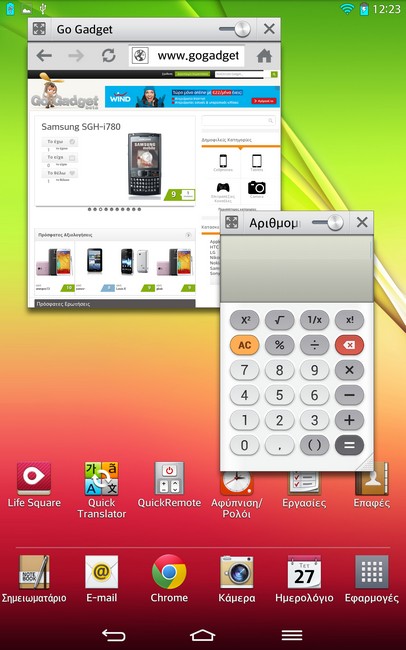The image size is (406, 650).
Task: Open the Life Square app
Action: pos(34,484)
